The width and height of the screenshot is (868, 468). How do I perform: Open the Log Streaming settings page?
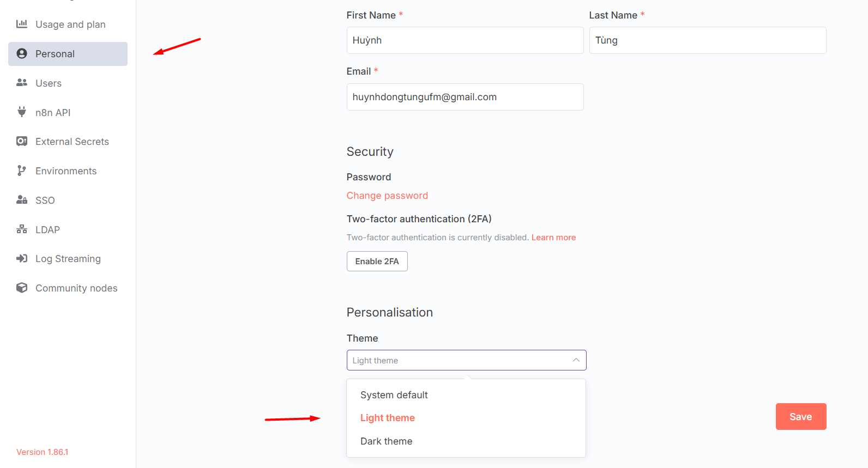pyautogui.click(x=68, y=259)
